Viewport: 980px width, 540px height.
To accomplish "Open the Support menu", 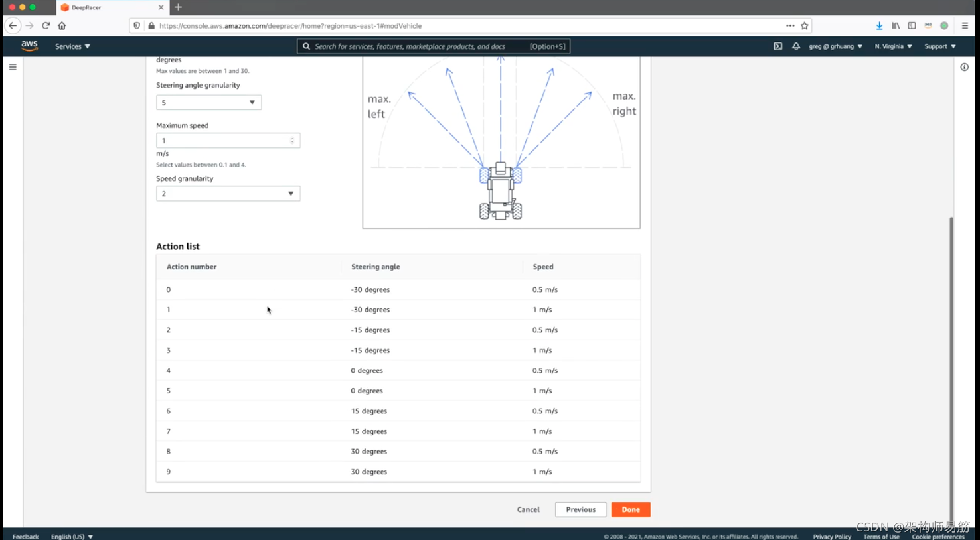I will point(940,46).
